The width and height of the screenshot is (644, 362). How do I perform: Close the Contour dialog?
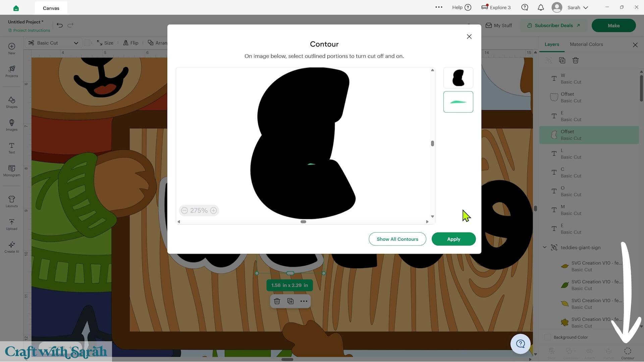[469, 37]
